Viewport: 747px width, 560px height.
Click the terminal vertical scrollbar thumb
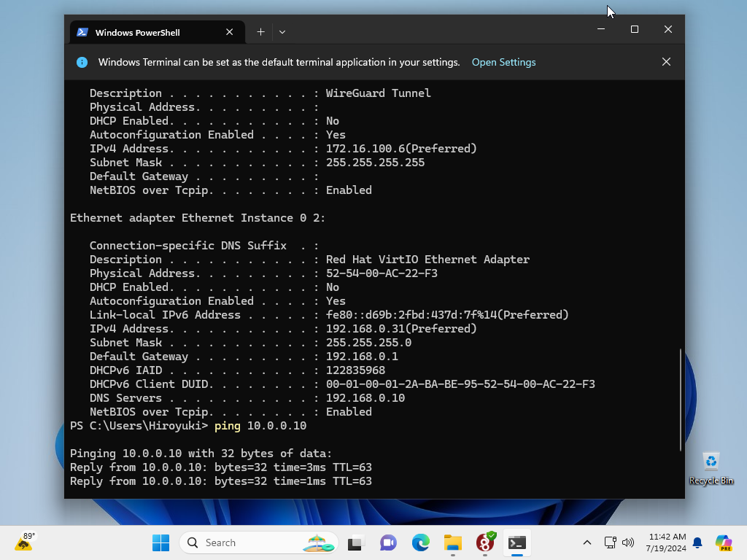tap(681, 400)
